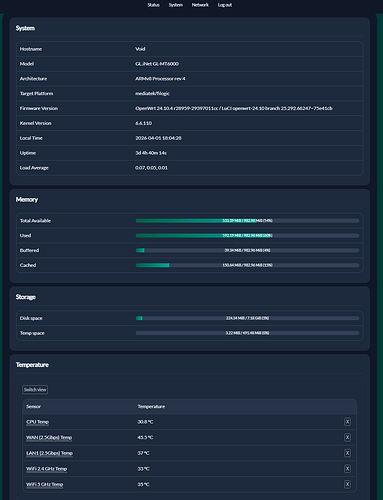Click the Total Available memory label
Viewport: 383px width, 500px height.
pos(35,221)
